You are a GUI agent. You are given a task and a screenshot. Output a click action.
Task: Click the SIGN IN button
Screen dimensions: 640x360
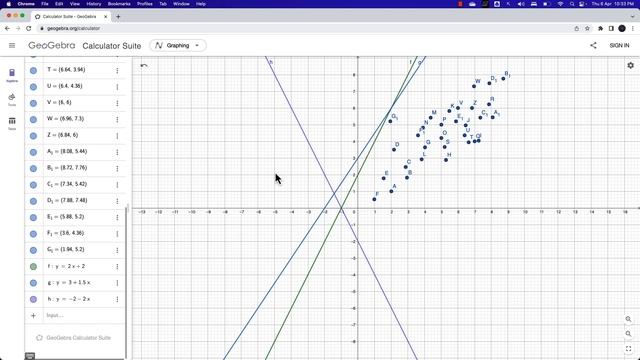point(619,45)
